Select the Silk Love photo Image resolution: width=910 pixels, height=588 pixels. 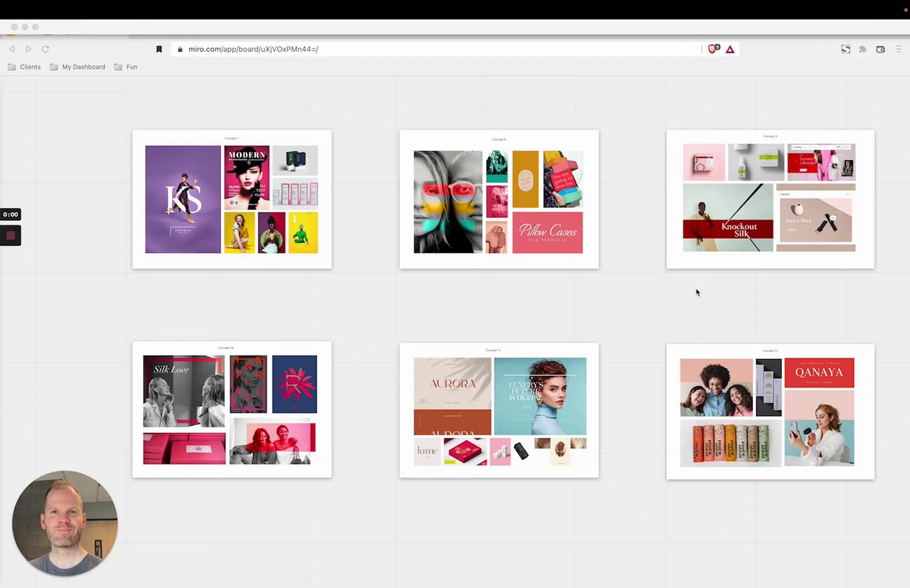pyautogui.click(x=183, y=391)
